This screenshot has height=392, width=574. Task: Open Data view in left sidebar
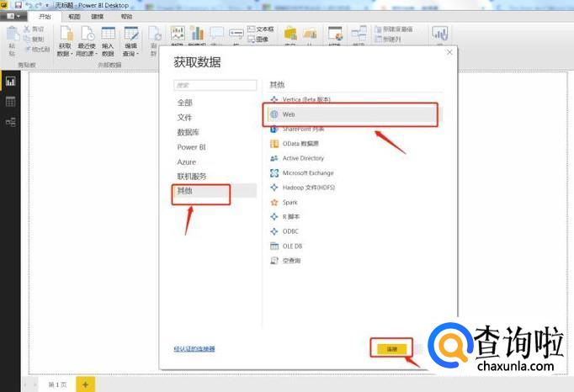[x=10, y=102]
